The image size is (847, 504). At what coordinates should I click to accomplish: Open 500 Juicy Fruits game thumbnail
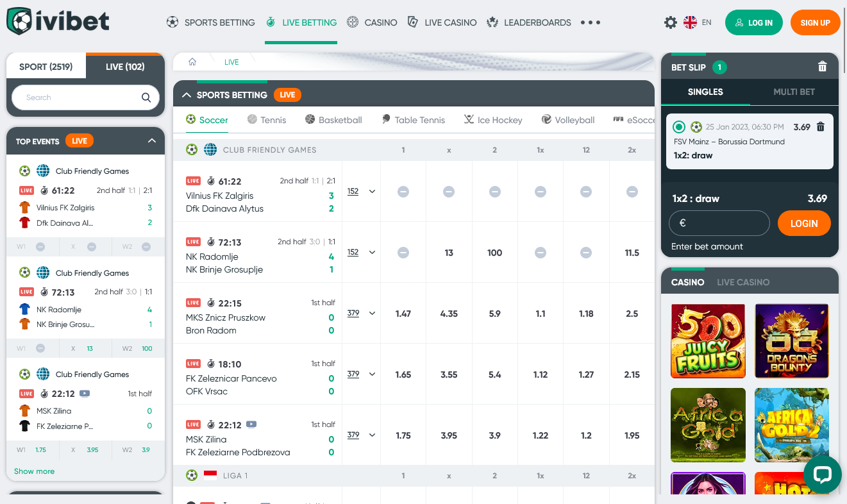(x=708, y=341)
